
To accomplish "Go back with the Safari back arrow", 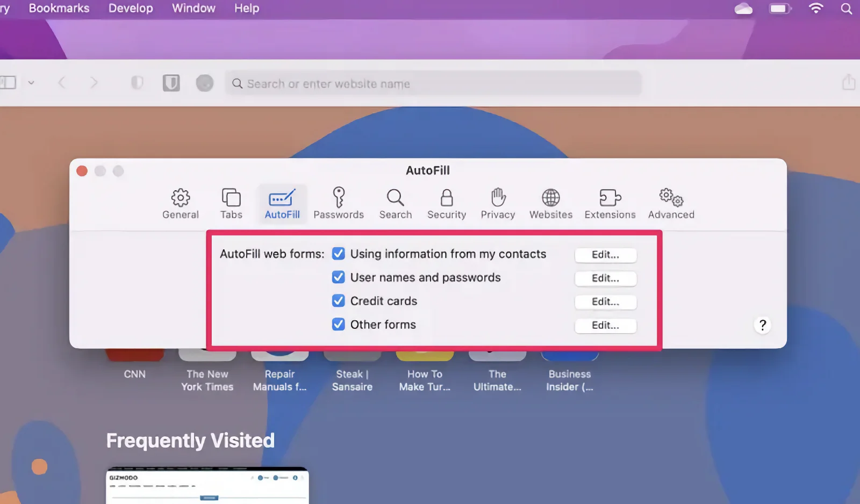I will pyautogui.click(x=62, y=83).
